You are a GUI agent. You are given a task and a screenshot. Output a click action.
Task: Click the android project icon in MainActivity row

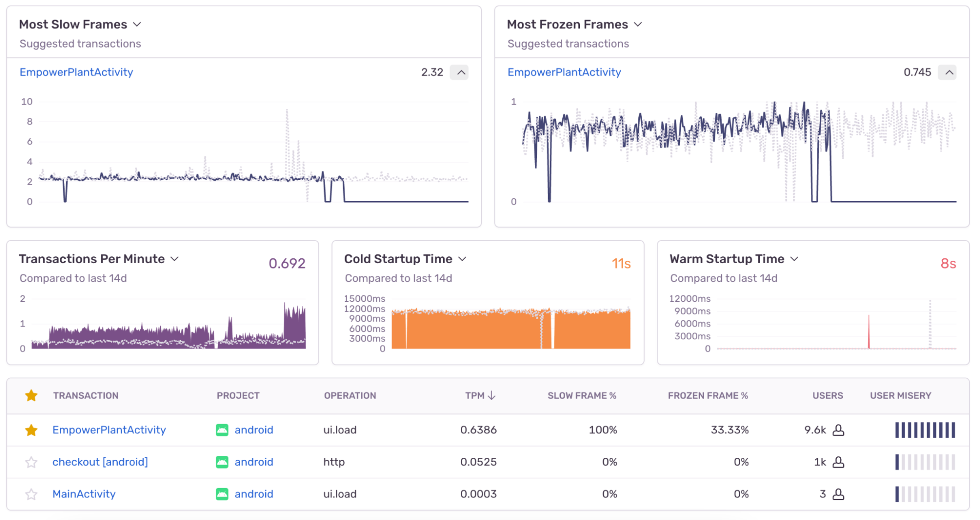pos(223,494)
